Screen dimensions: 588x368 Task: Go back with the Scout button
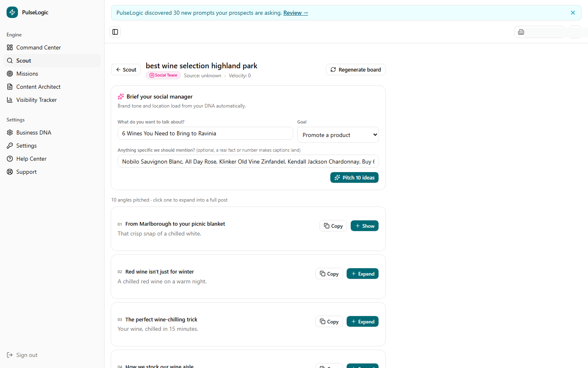pos(126,70)
